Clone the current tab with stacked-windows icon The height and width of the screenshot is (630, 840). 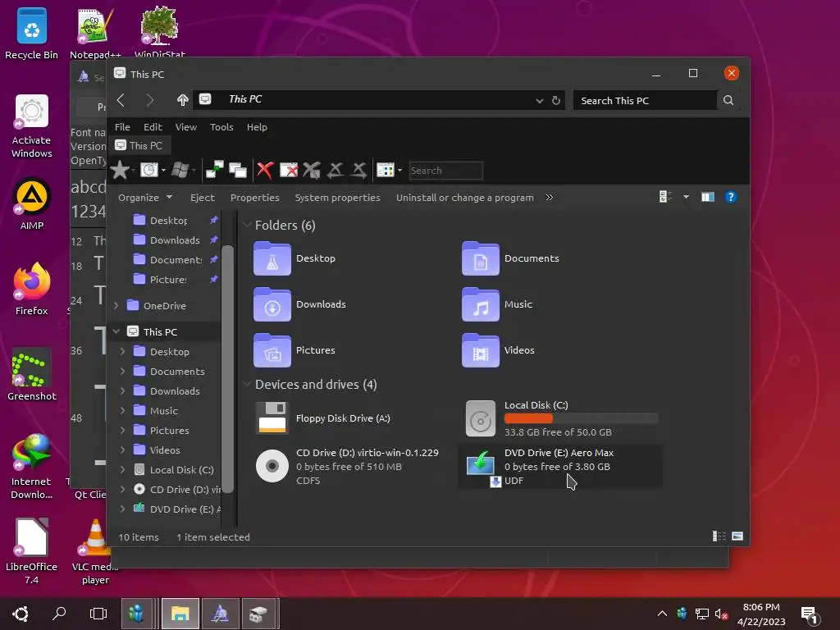[237, 171]
